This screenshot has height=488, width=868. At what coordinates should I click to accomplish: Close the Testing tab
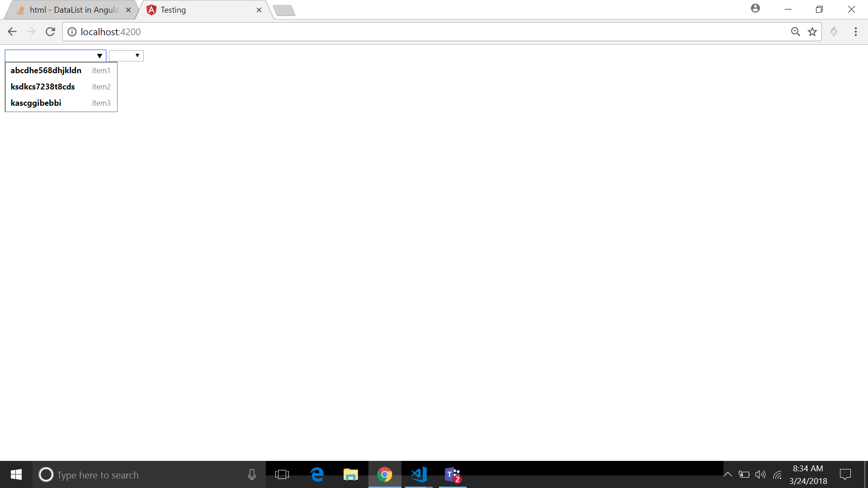[259, 10]
